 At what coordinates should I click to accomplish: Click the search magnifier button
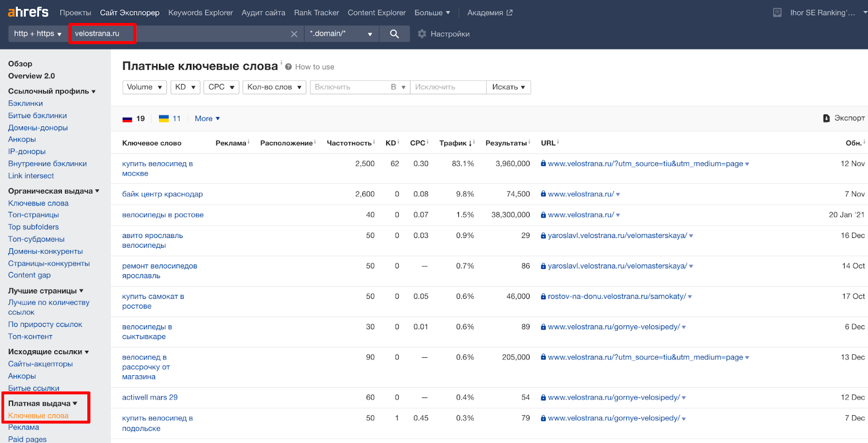point(394,34)
